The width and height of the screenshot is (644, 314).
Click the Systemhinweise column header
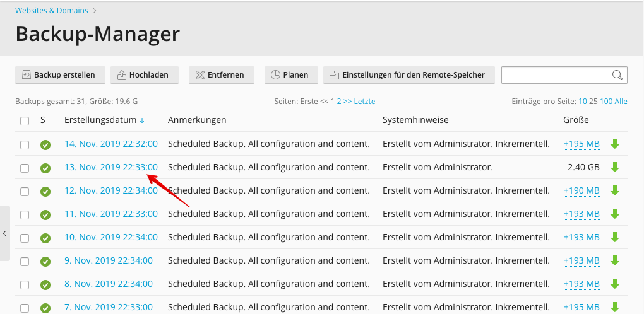pos(415,120)
